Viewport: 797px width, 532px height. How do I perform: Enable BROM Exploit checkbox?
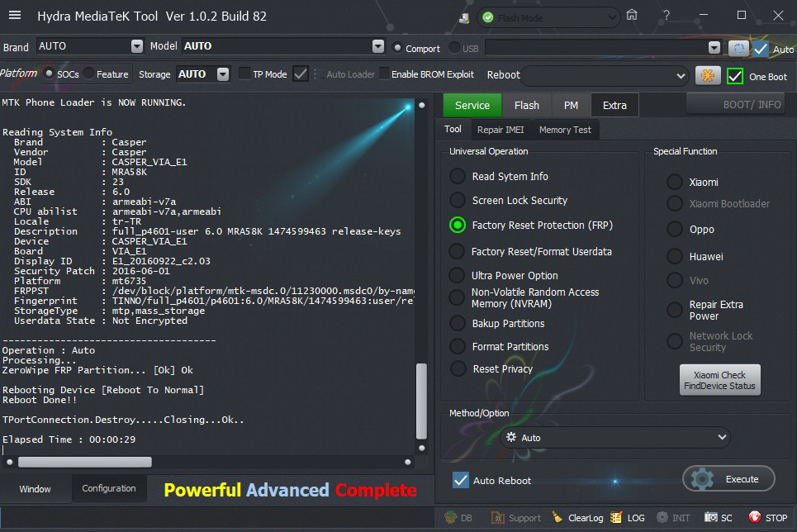[x=385, y=74]
